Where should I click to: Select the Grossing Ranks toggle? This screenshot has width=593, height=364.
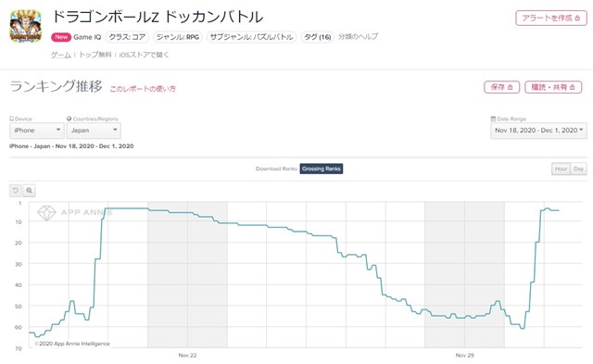point(322,169)
